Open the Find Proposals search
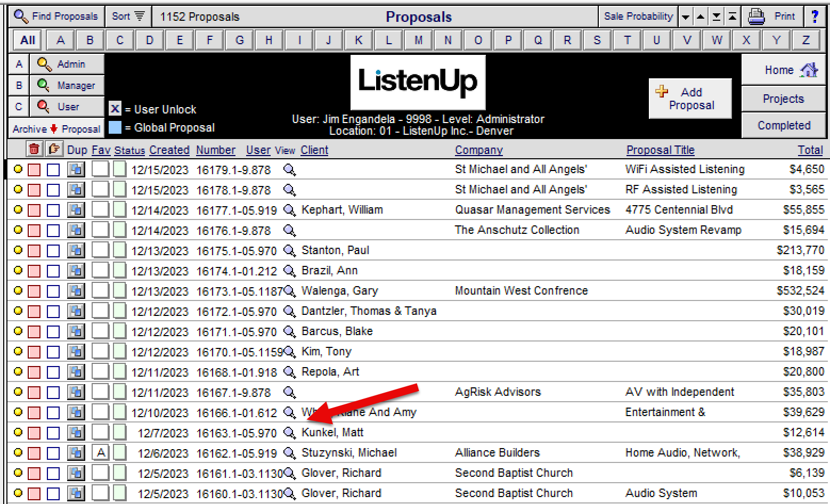The height and width of the screenshot is (504, 830). click(56, 17)
